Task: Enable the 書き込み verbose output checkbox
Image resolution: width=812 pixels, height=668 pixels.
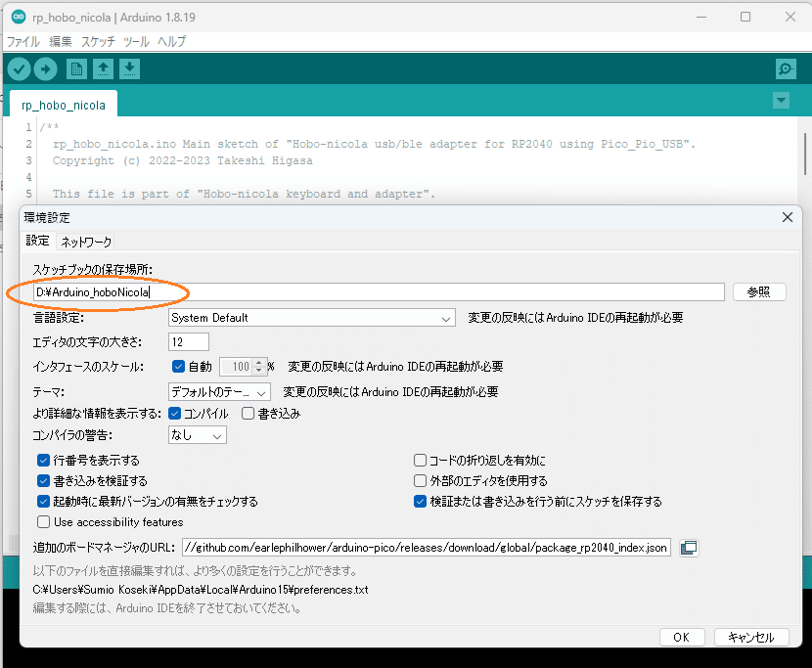Action: tap(248, 414)
